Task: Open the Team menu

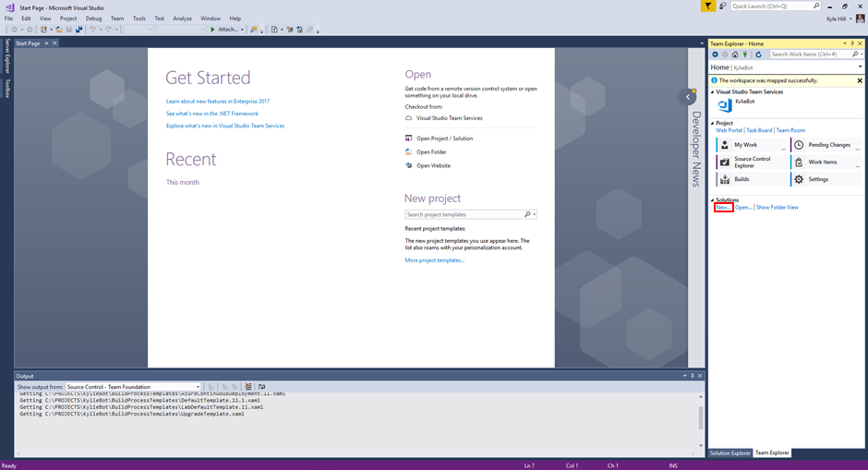Action: coord(116,18)
